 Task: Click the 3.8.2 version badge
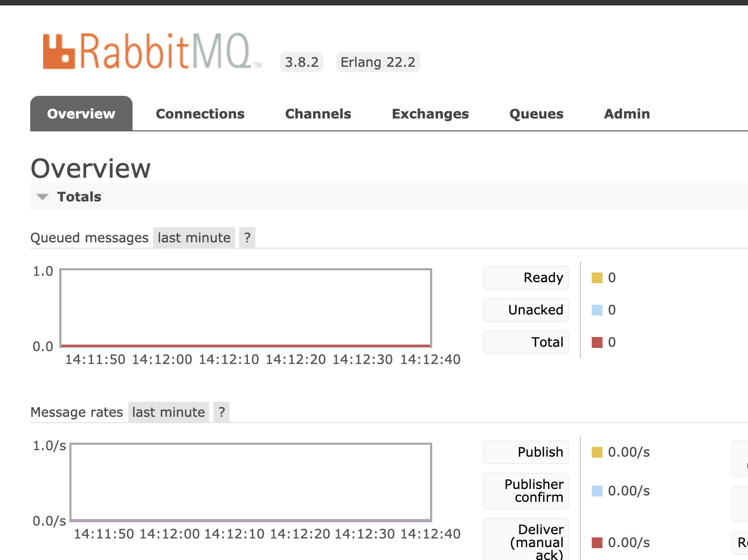point(302,62)
